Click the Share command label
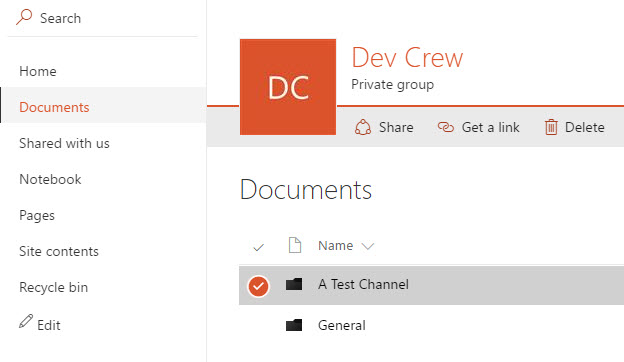 coord(396,127)
